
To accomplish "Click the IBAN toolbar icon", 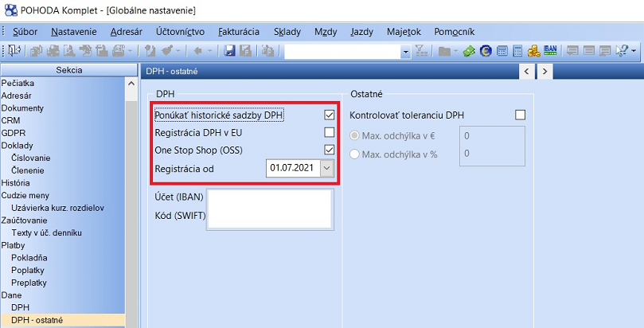I will [549, 50].
